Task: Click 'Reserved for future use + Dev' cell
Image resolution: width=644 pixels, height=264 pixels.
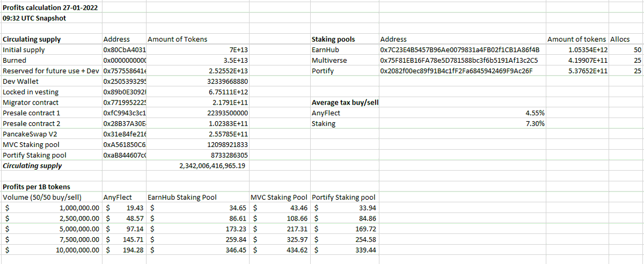Action: click(x=51, y=71)
